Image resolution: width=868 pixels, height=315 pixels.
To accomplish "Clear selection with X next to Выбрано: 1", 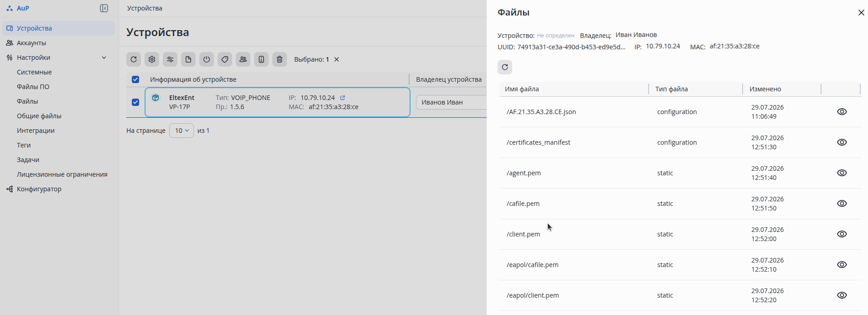I will point(337,59).
